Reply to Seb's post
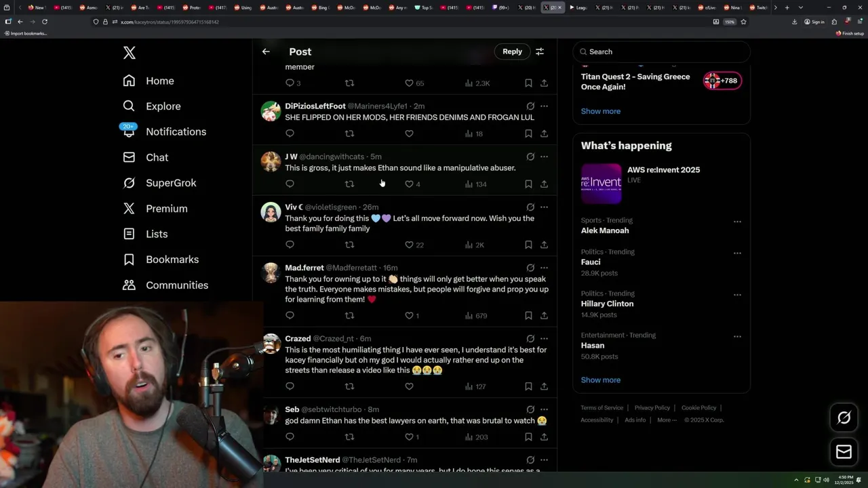 [290, 436]
